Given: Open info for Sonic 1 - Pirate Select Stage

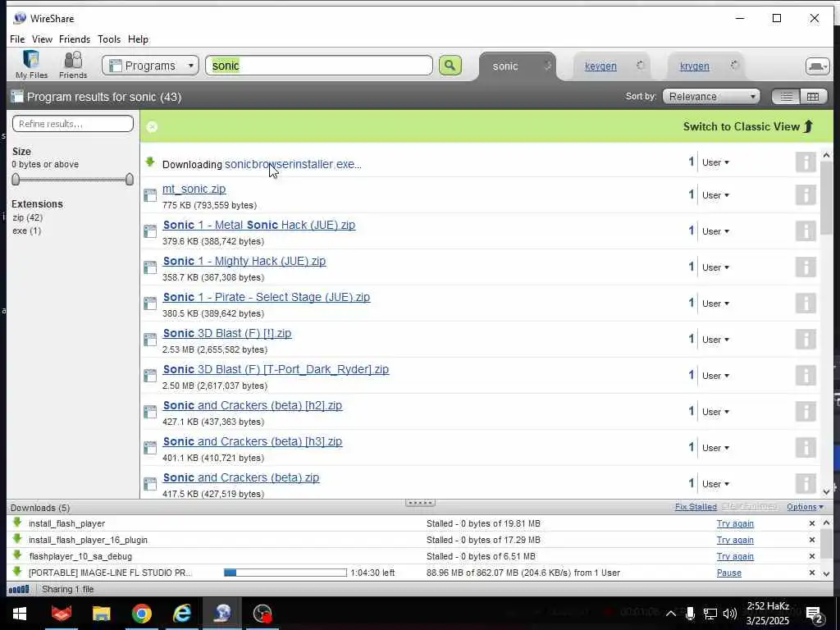Looking at the screenshot, I should pyautogui.click(x=806, y=304).
